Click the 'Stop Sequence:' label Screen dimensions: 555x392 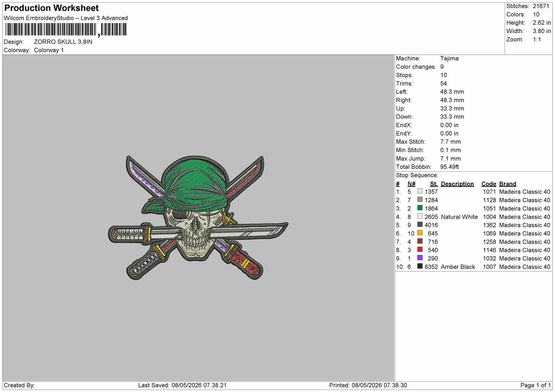pos(417,175)
